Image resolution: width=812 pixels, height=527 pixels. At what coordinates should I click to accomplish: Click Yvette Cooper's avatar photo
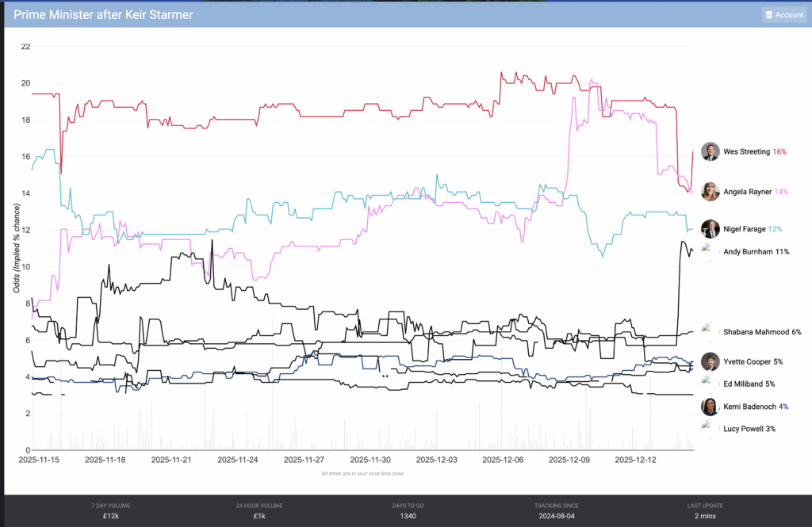tap(710, 361)
